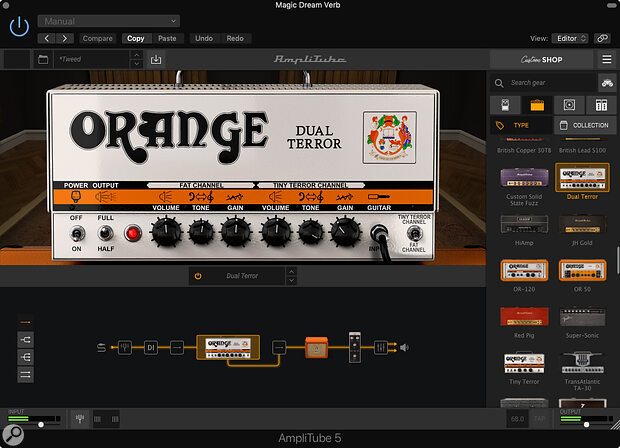620x448 pixels.
Task: Select the bottom parallel routing layout icon
Action: coord(25,374)
